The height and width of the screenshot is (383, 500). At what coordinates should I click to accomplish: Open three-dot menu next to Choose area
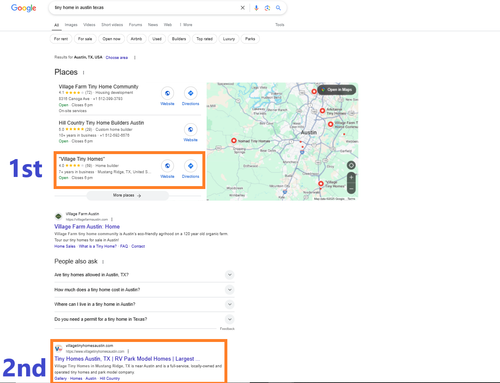pos(135,58)
